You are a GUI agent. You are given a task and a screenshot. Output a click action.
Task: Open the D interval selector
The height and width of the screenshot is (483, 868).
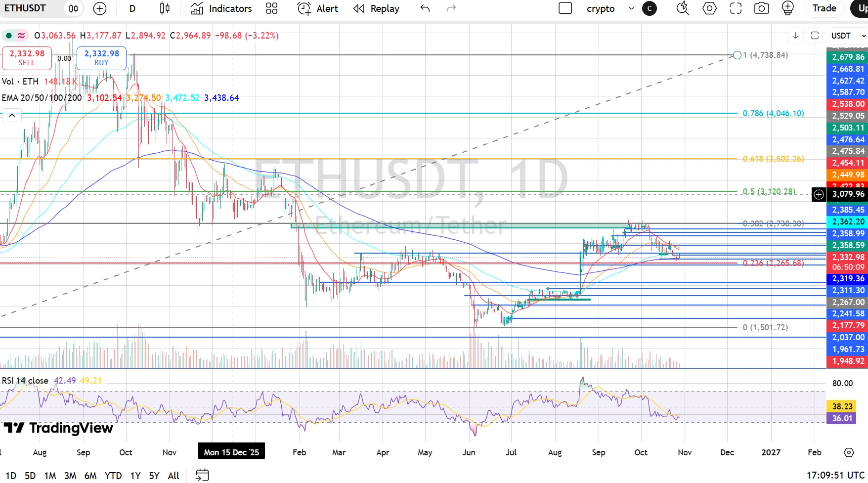tap(132, 8)
